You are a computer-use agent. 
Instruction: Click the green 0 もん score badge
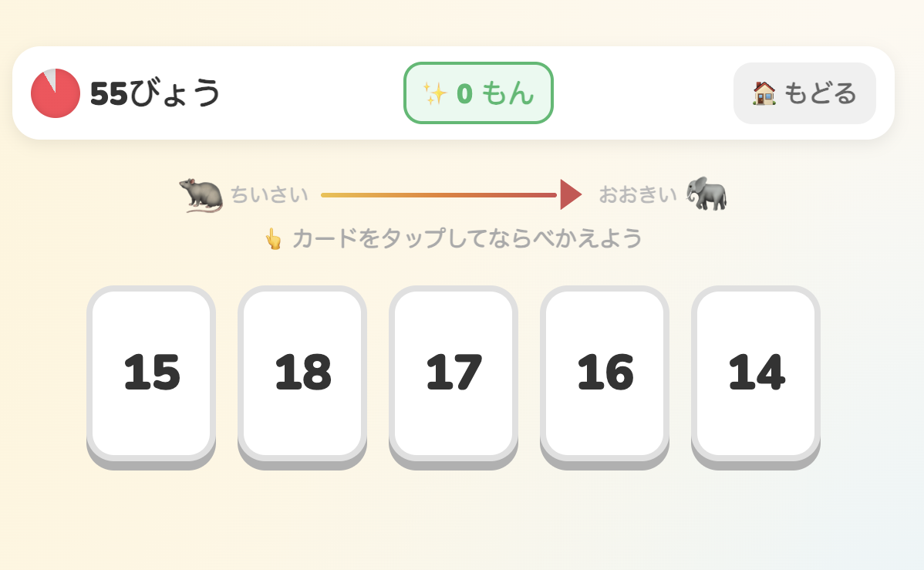(478, 93)
